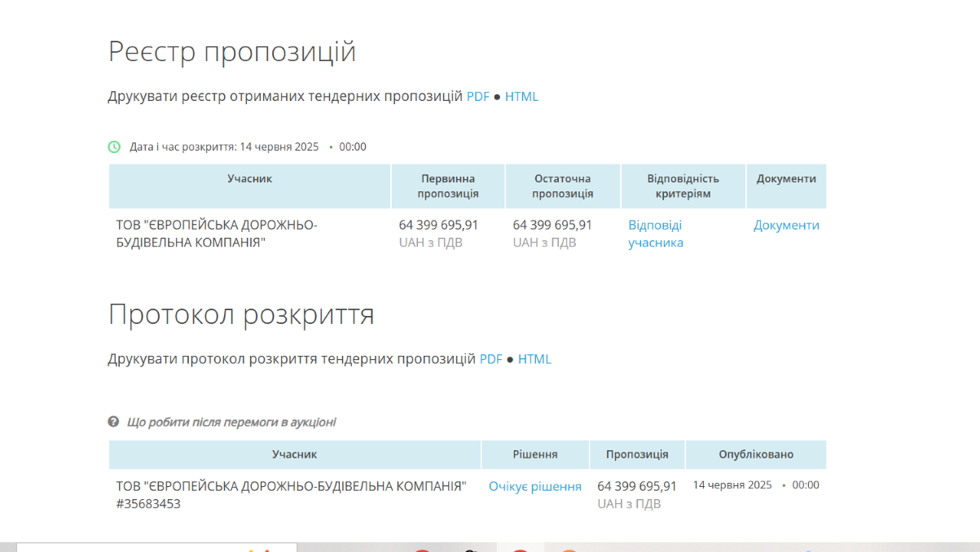Screen dimensions: 980x552
Task: Click the question mark icon near auction help
Action: pos(113,422)
